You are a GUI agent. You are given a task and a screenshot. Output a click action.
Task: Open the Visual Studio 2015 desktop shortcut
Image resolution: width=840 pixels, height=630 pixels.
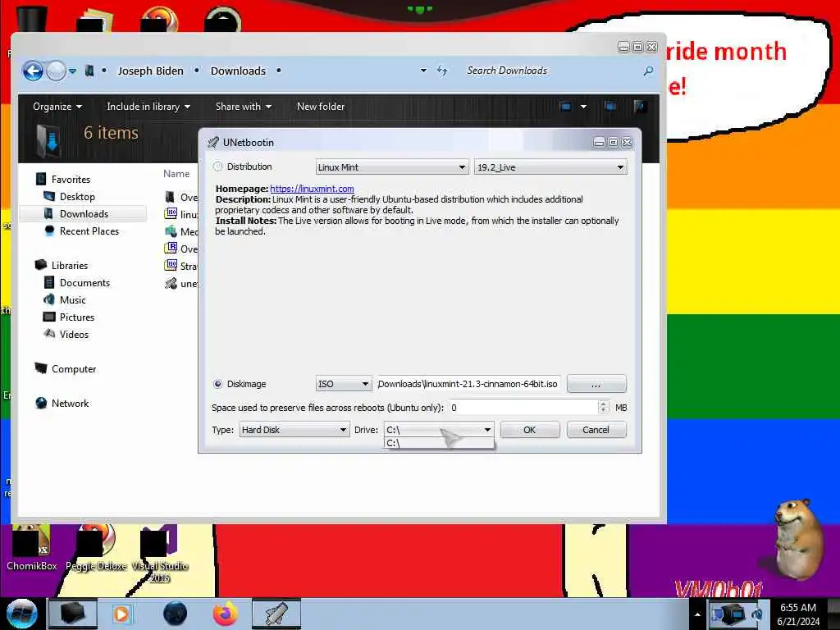(160, 554)
